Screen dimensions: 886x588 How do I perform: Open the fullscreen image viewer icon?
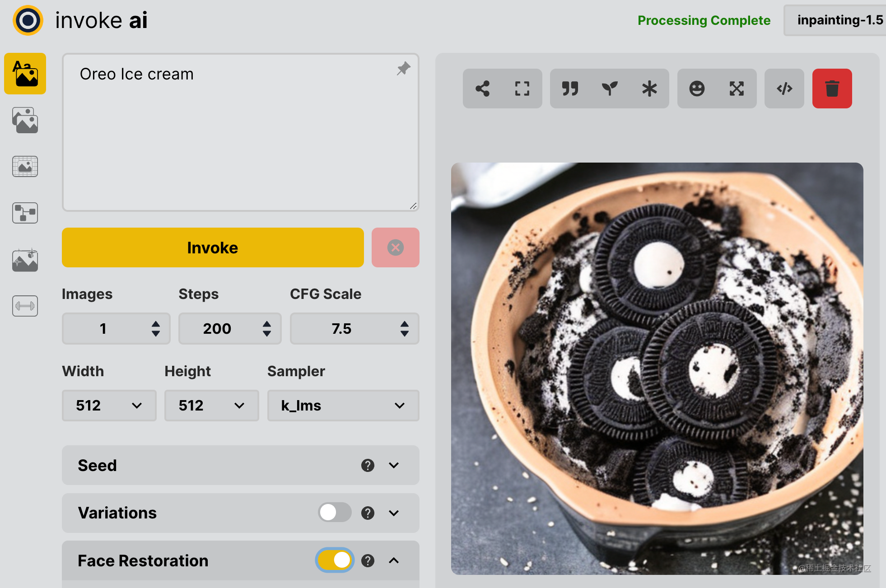point(522,89)
